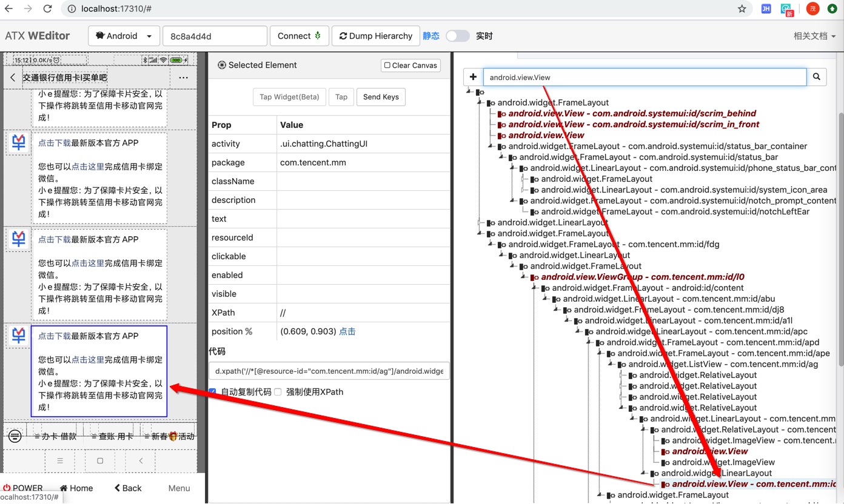Image resolution: width=844 pixels, height=504 pixels.
Task: Select the LinearLayout com.tencent.mm:id/abu node
Action: pyautogui.click(x=669, y=299)
